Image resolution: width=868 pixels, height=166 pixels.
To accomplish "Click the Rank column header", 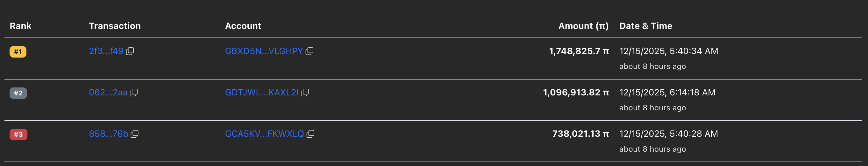I will pos(20,26).
